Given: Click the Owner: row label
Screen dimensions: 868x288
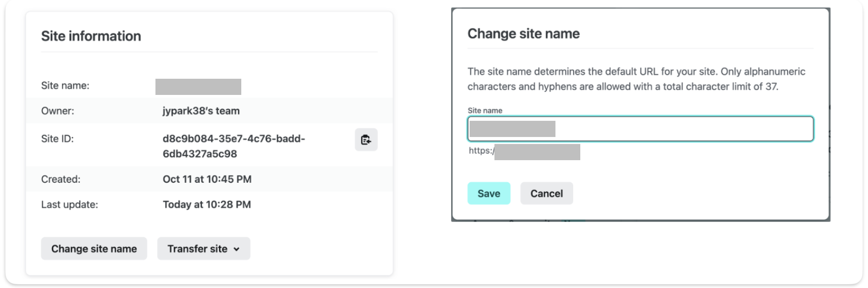Looking at the screenshot, I should [58, 111].
